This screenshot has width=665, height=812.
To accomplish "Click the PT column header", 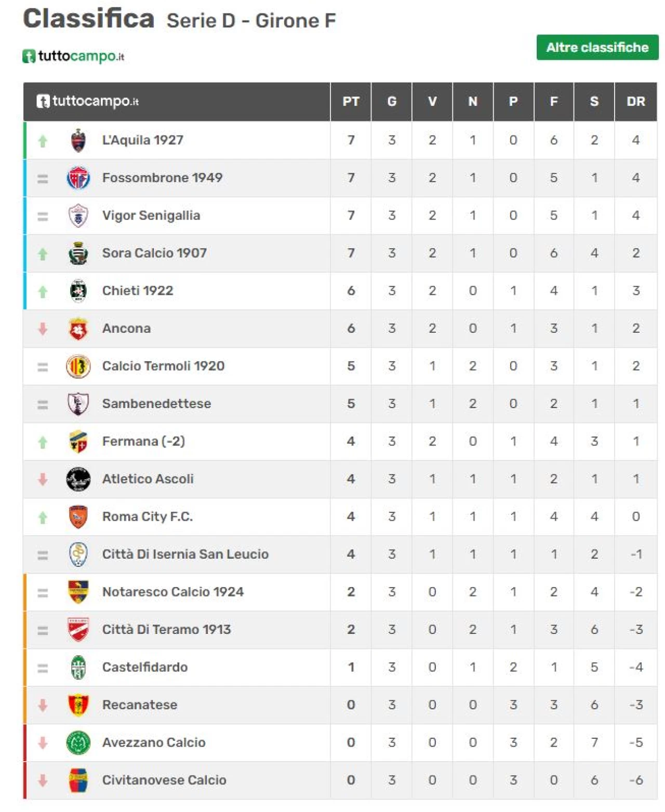I will coord(351,101).
